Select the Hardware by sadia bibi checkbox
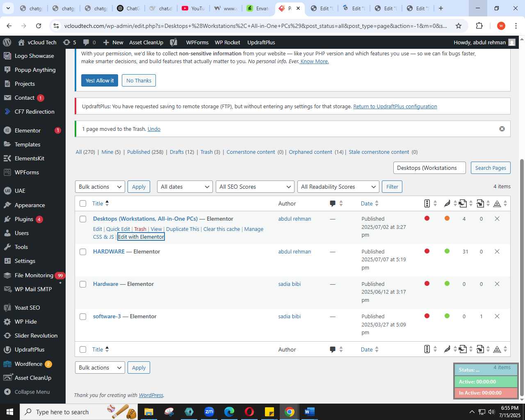 pos(83,284)
